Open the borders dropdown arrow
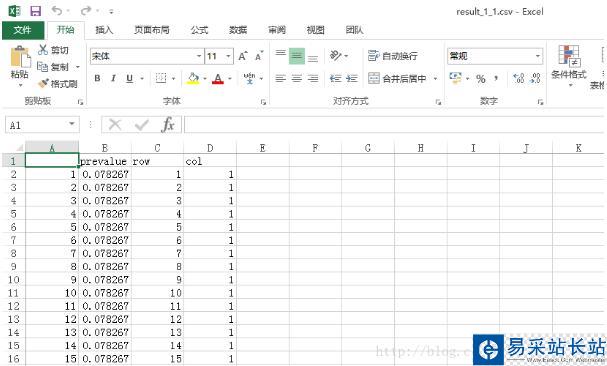This screenshot has height=366, width=607. (x=173, y=79)
